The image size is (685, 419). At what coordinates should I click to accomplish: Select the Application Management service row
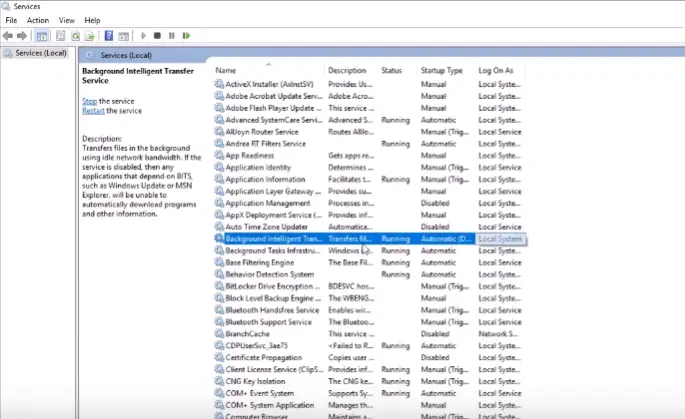(369, 203)
